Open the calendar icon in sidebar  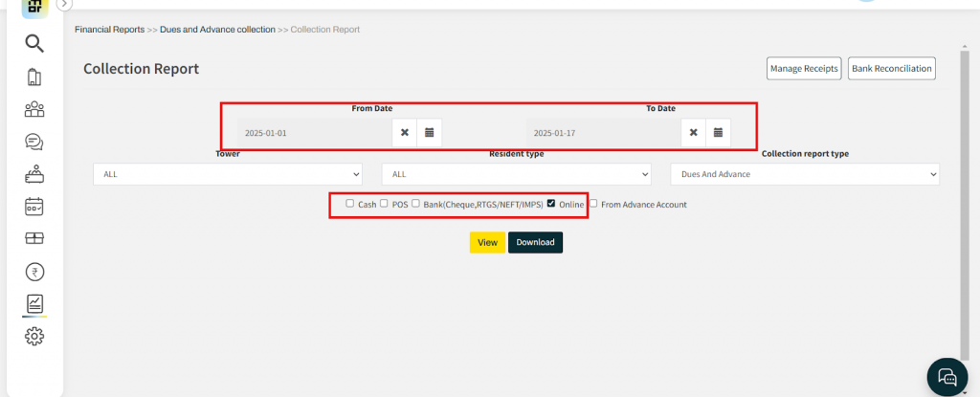(34, 206)
